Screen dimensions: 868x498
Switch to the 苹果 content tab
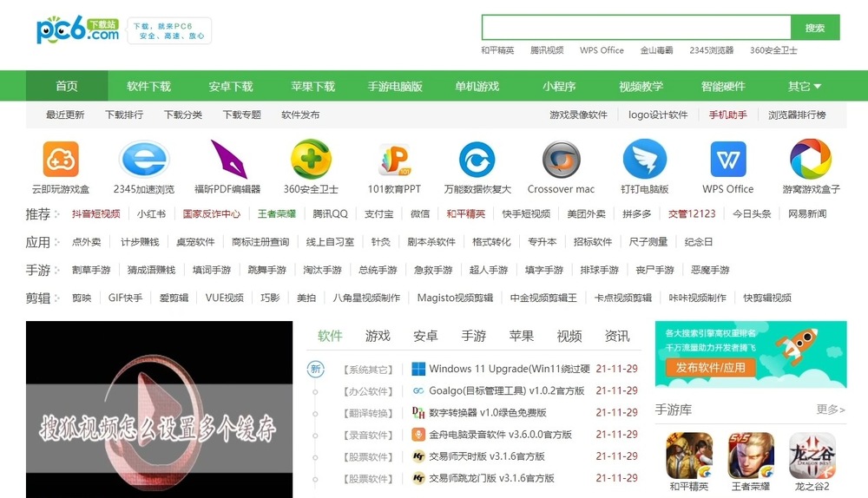[x=522, y=336]
